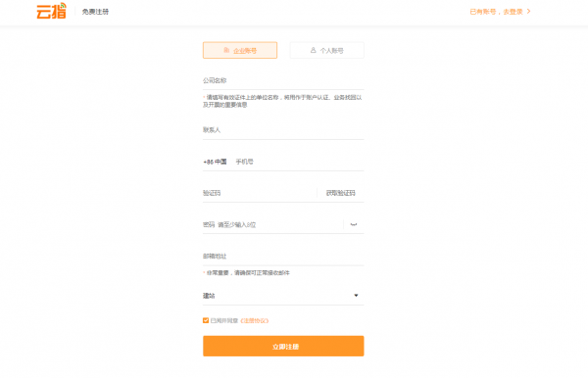The height and width of the screenshot is (378, 588).
Task: Click the arrow beside 去登录
Action: pyautogui.click(x=529, y=11)
